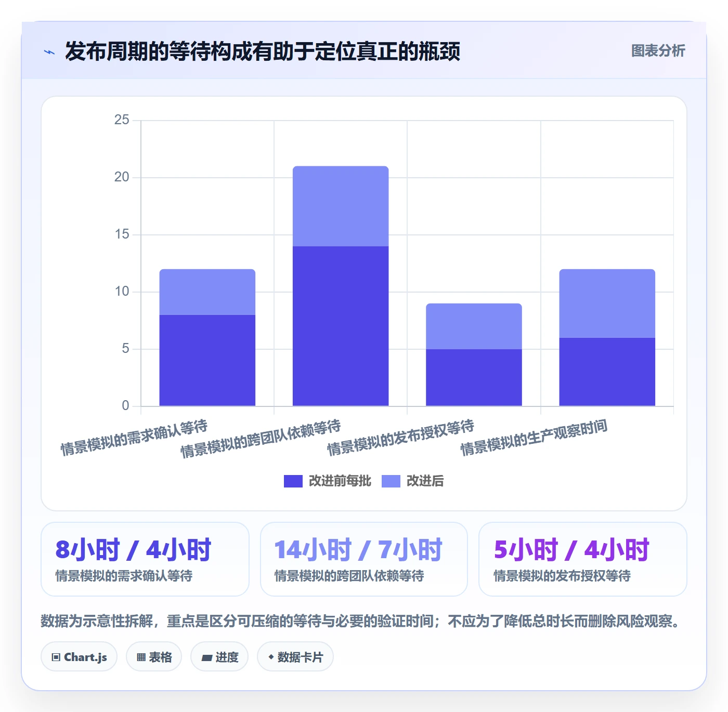Click the 改进后 legend label text

click(425, 481)
